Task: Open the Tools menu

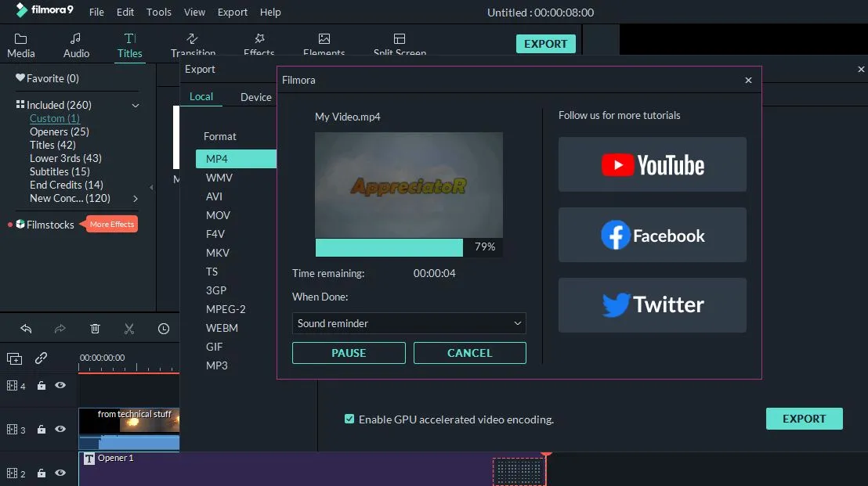Action: (x=159, y=13)
